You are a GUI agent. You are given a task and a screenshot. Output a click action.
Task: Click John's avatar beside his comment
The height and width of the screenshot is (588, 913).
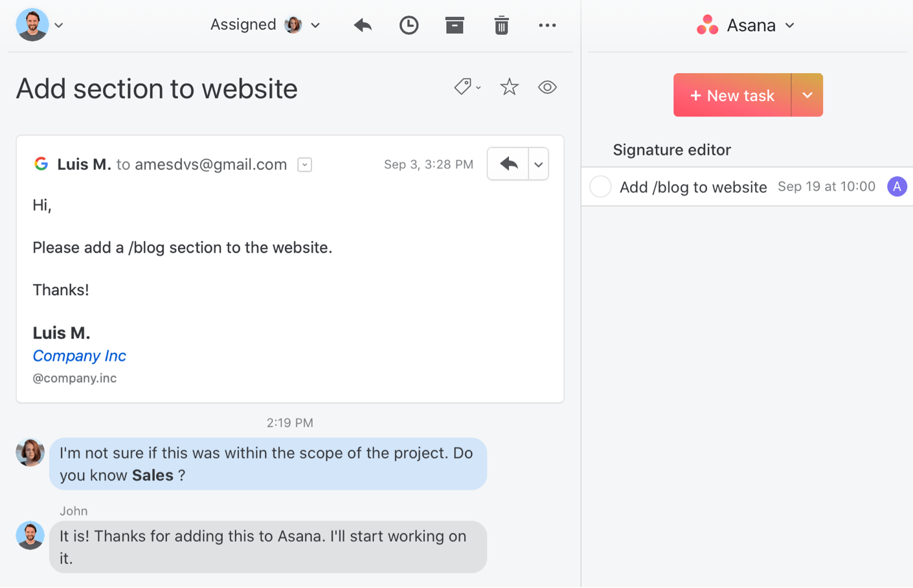(x=30, y=536)
